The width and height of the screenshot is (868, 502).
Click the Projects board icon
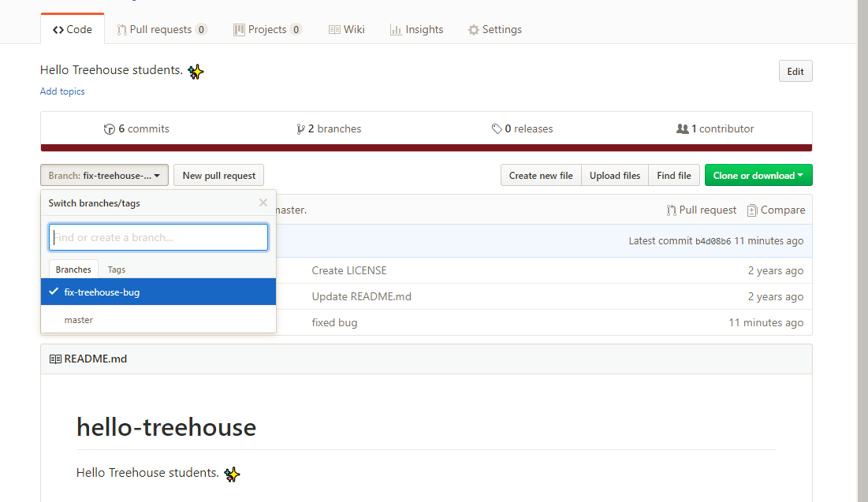point(239,30)
